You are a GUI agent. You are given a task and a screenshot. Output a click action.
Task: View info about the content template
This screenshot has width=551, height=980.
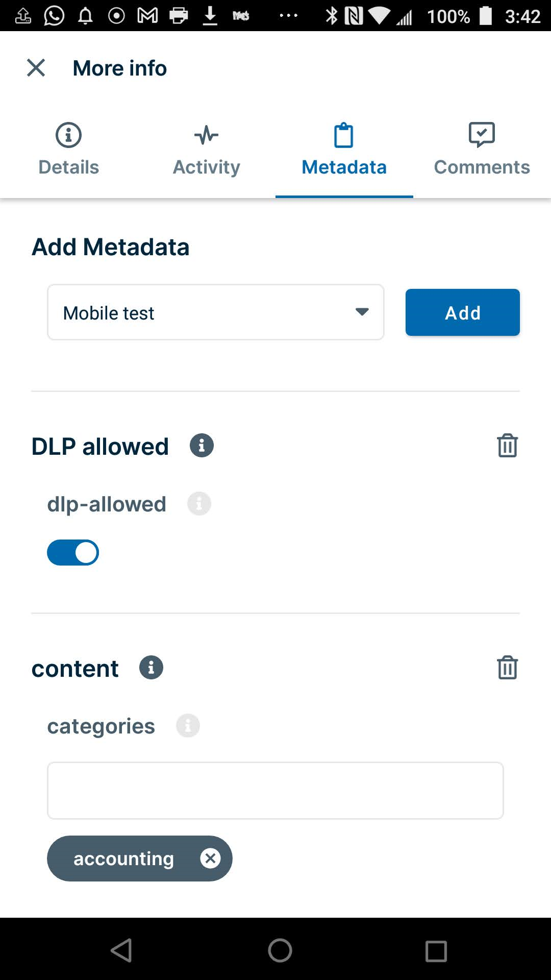click(151, 667)
